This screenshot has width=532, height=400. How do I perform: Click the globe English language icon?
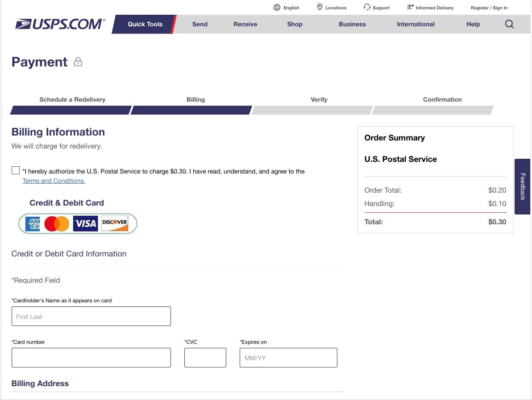(277, 8)
